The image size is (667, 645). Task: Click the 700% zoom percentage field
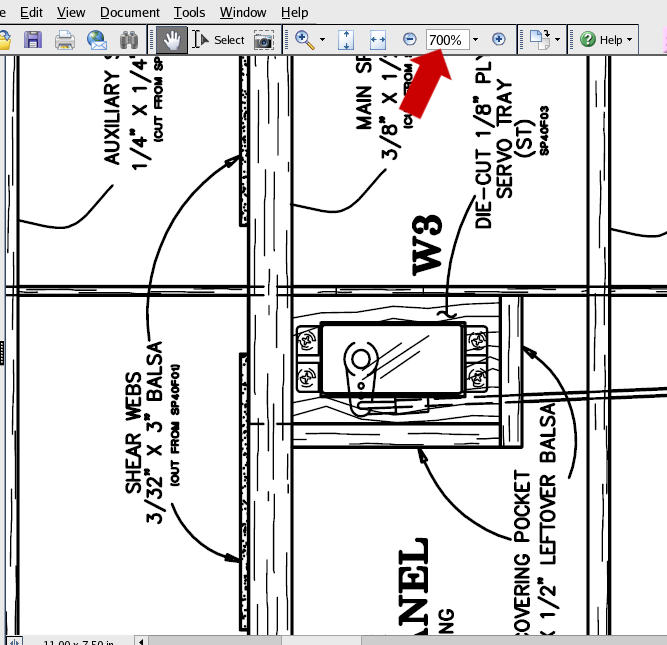[445, 40]
